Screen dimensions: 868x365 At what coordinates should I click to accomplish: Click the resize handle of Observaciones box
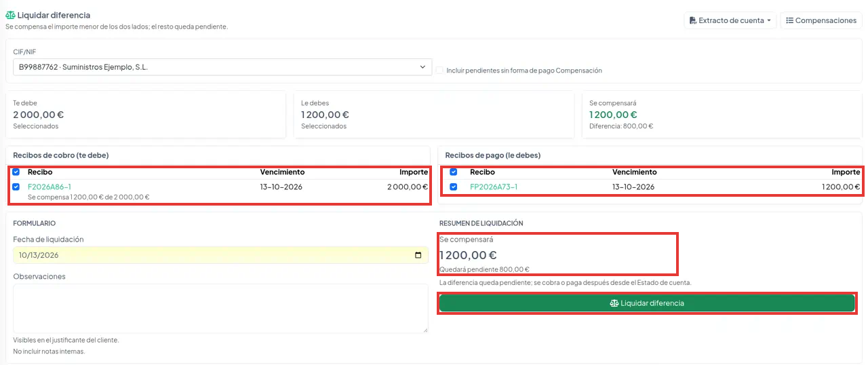pyautogui.click(x=425, y=330)
